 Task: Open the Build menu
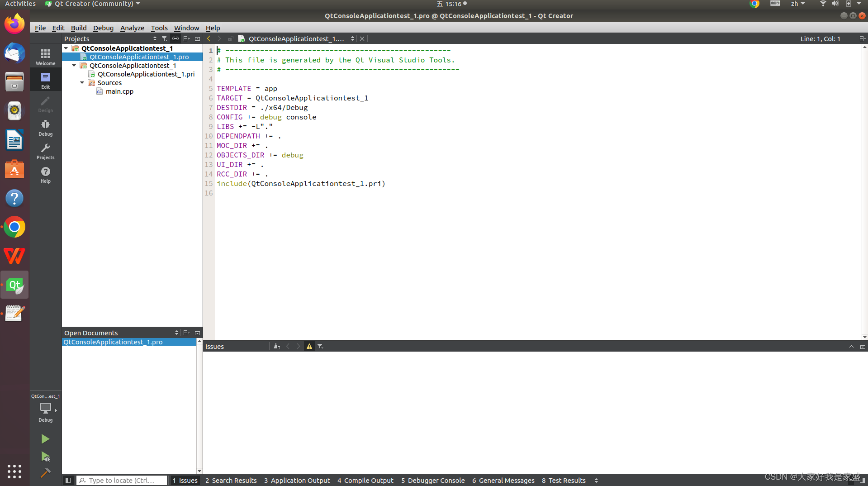[79, 28]
